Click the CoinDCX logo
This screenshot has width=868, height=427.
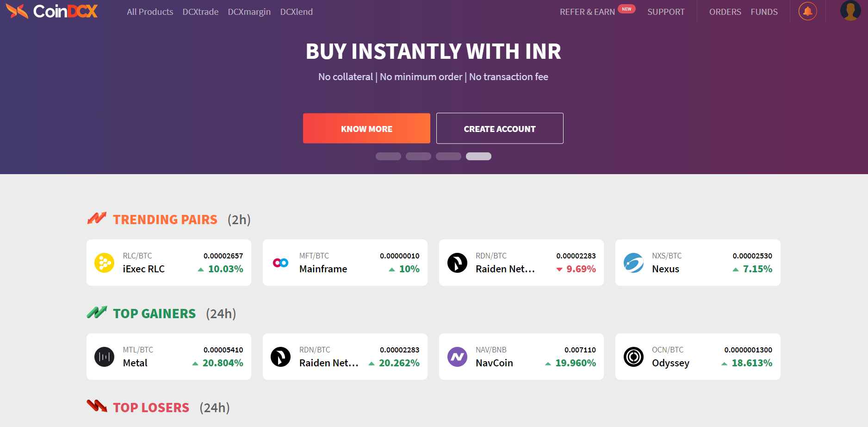52,12
